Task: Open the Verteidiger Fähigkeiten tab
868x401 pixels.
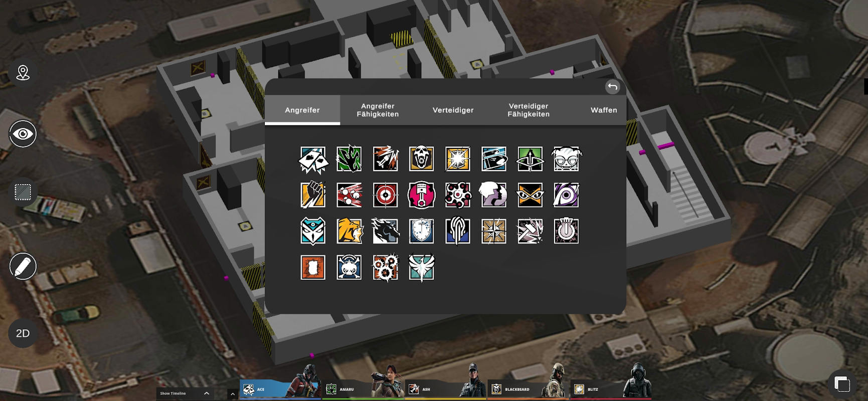Action: pos(529,110)
